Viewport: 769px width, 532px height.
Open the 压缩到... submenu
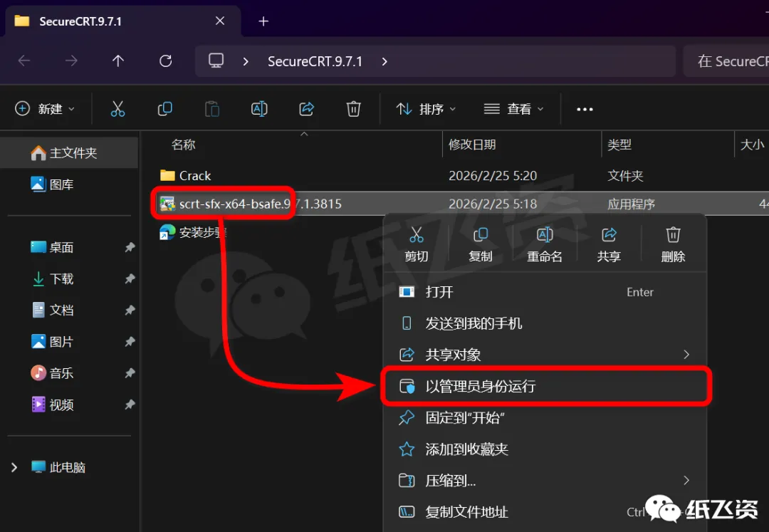(545, 481)
